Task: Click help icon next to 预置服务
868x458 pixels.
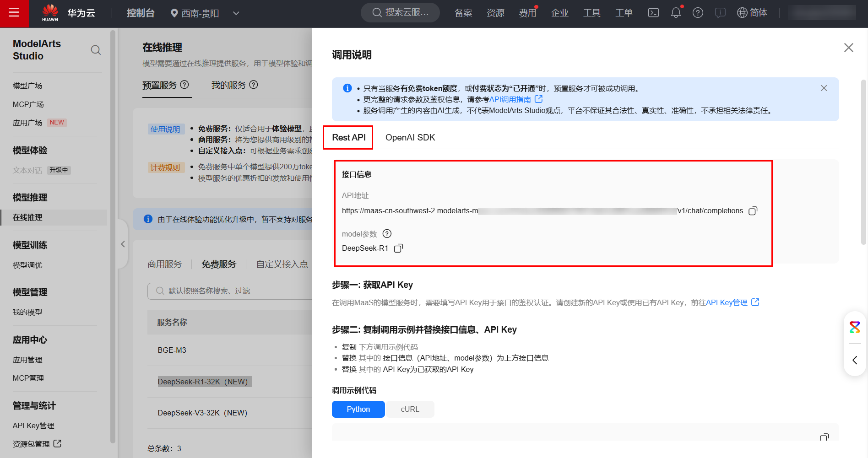Action: (x=184, y=85)
